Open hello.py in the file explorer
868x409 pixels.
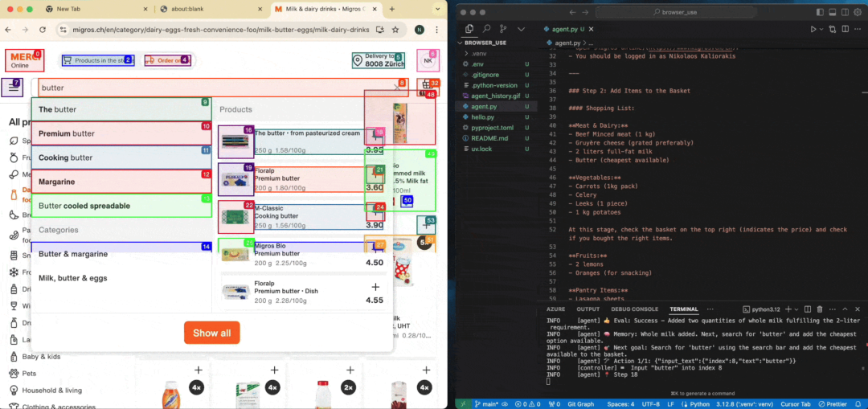click(482, 117)
